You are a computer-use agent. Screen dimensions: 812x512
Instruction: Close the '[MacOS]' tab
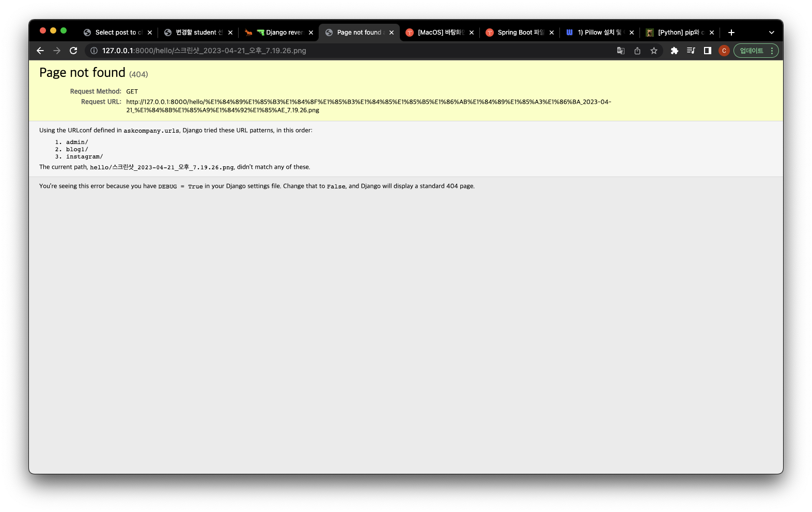[472, 33]
